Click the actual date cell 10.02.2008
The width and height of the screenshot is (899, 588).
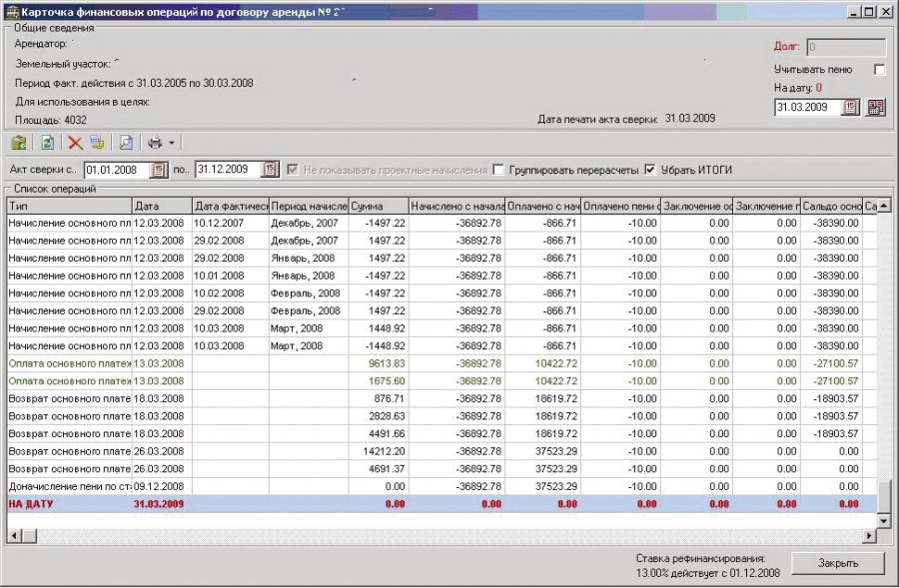point(219,294)
